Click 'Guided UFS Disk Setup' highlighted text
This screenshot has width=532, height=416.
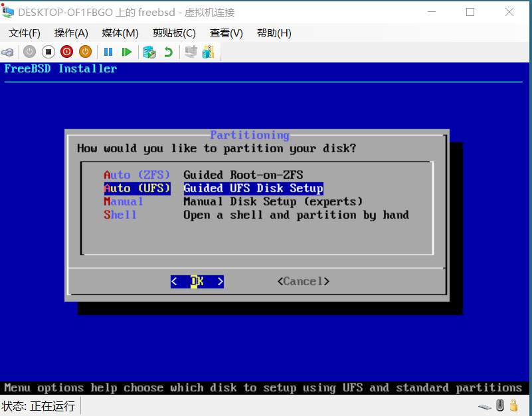pos(254,188)
